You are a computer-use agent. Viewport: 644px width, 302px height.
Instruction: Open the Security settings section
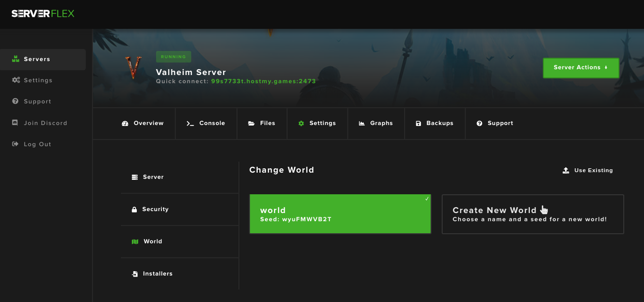pos(180,210)
